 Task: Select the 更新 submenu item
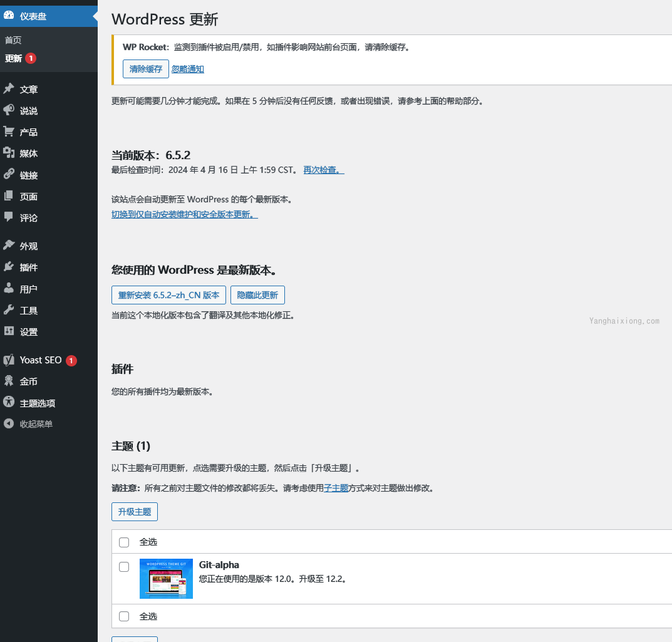(x=13, y=58)
